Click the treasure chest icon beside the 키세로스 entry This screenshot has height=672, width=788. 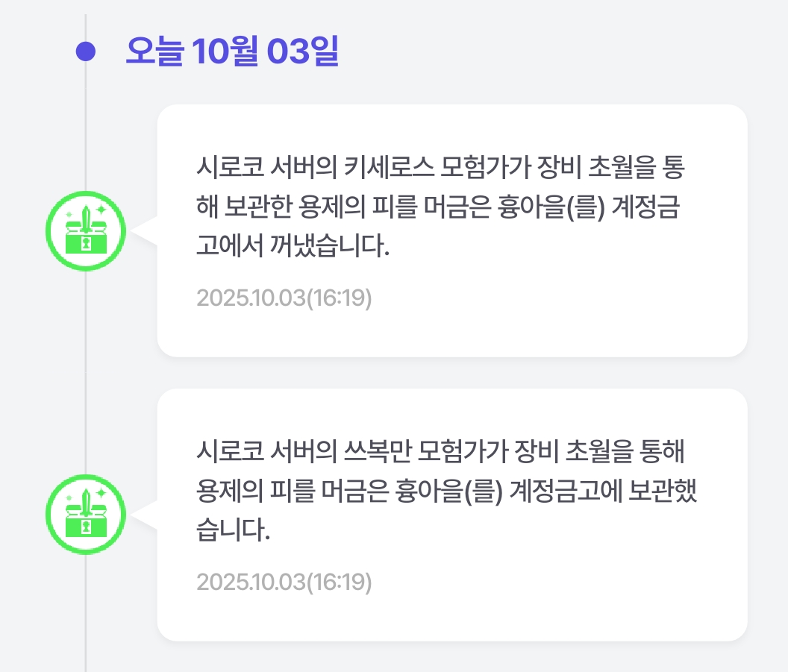[86, 230]
